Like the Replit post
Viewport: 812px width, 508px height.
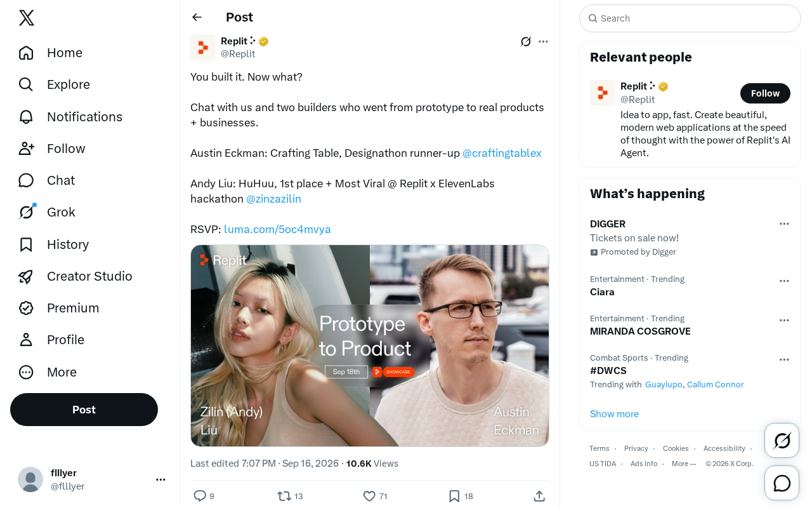click(375, 496)
